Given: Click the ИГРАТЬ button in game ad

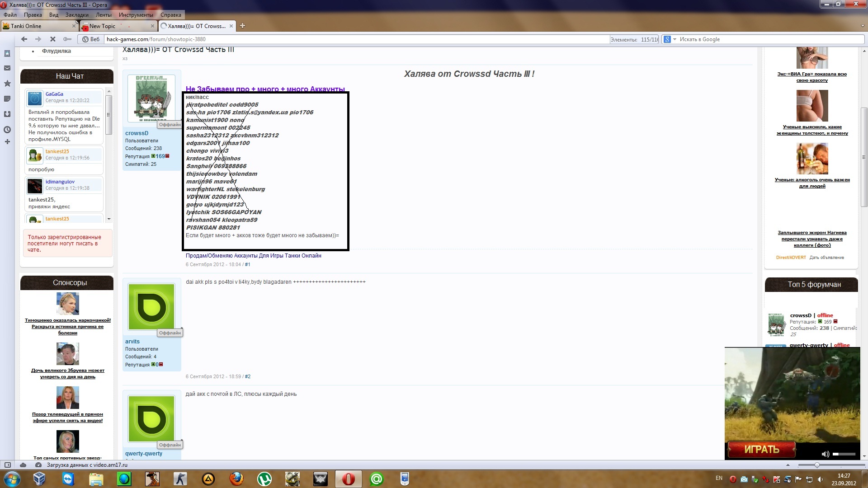Looking at the screenshot, I should click(762, 450).
